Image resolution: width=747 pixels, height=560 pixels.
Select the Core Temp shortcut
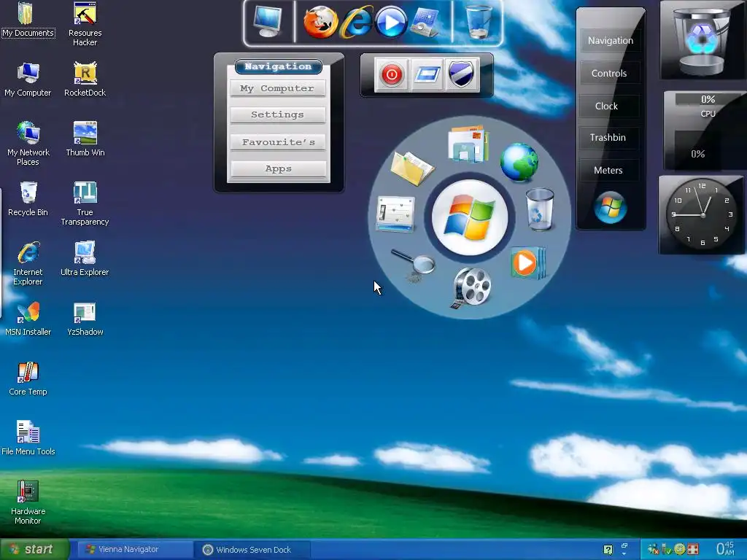click(28, 378)
